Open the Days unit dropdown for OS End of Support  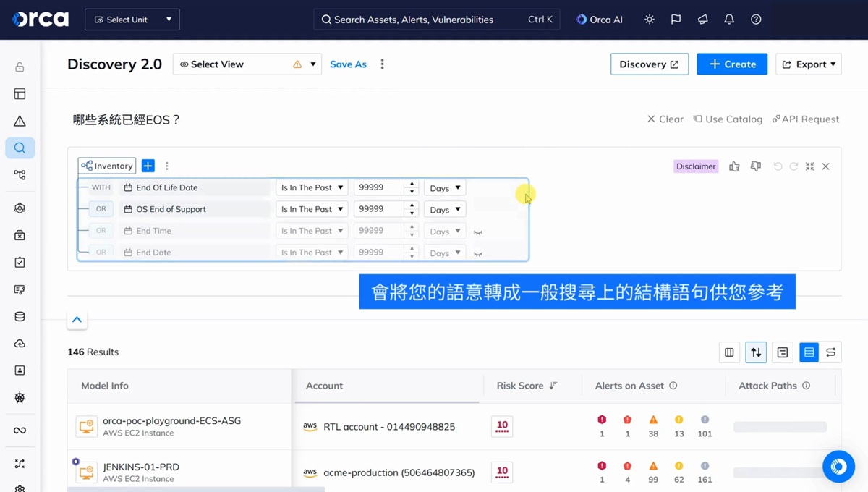pyautogui.click(x=445, y=210)
